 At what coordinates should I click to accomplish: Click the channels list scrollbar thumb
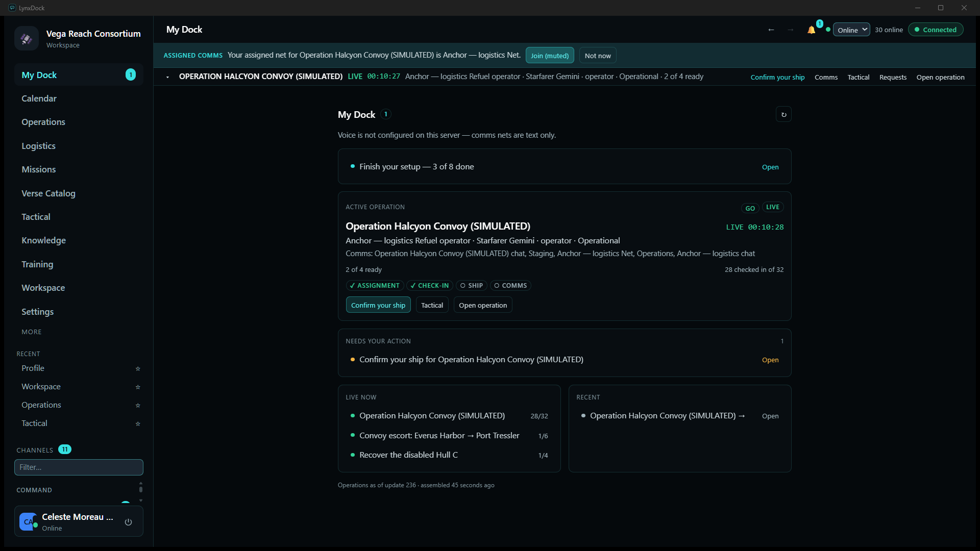pyautogui.click(x=141, y=489)
